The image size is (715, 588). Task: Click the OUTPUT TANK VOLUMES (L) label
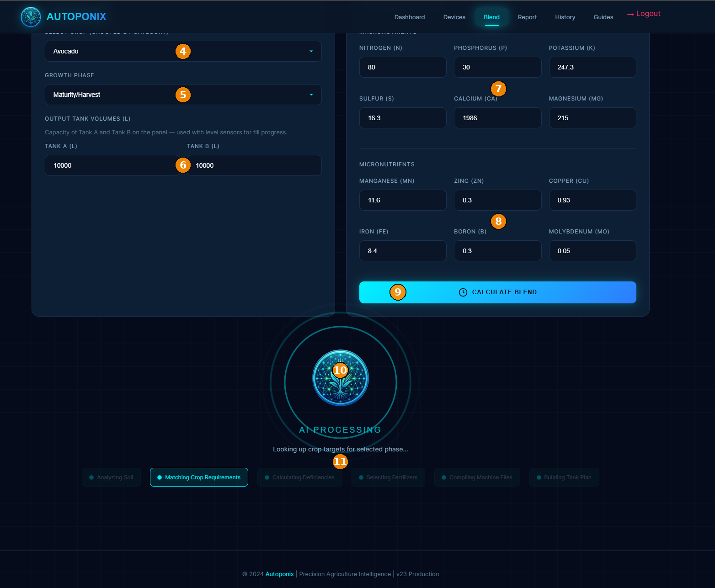[88, 119]
